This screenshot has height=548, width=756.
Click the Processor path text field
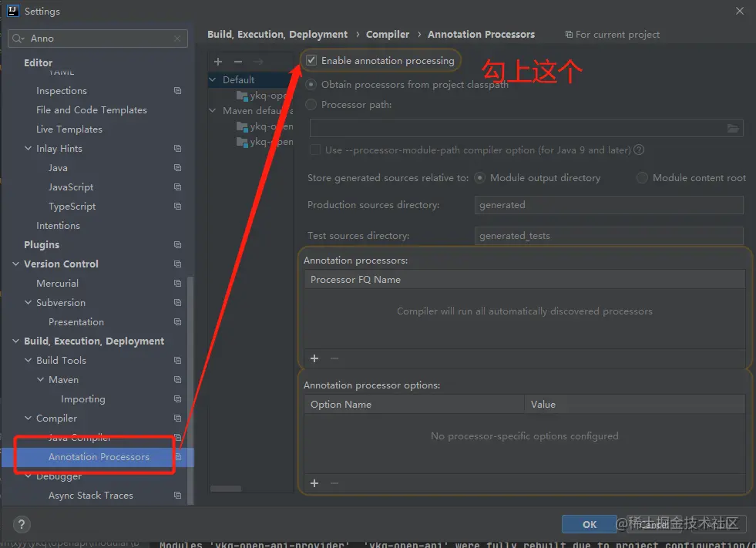pyautogui.click(x=526, y=128)
